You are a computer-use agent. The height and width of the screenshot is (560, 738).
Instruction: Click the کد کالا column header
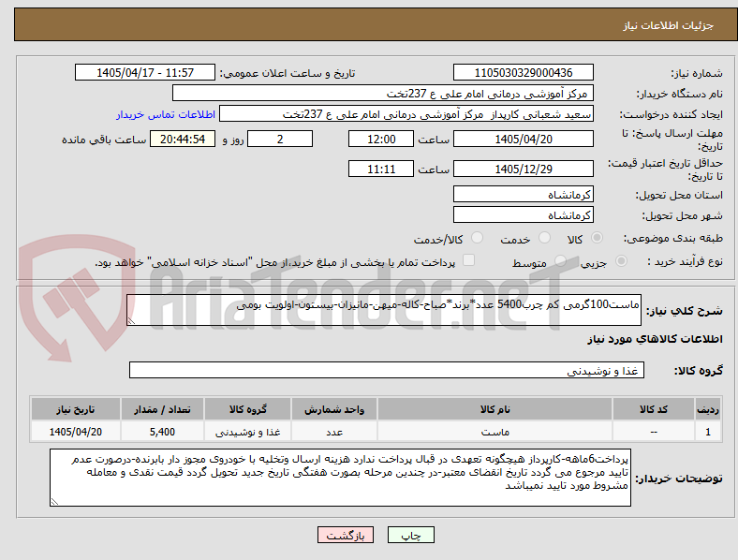tap(654, 409)
